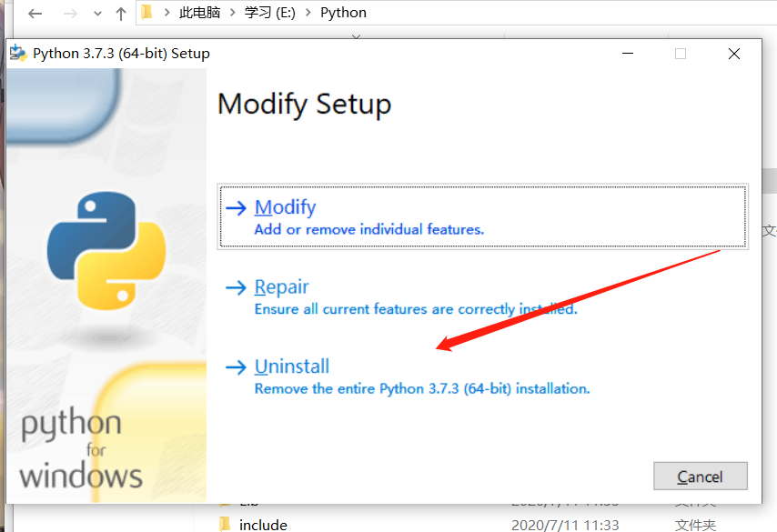Click the Modify option in Python Setup
The height and width of the screenshot is (532, 777).
tap(482, 216)
